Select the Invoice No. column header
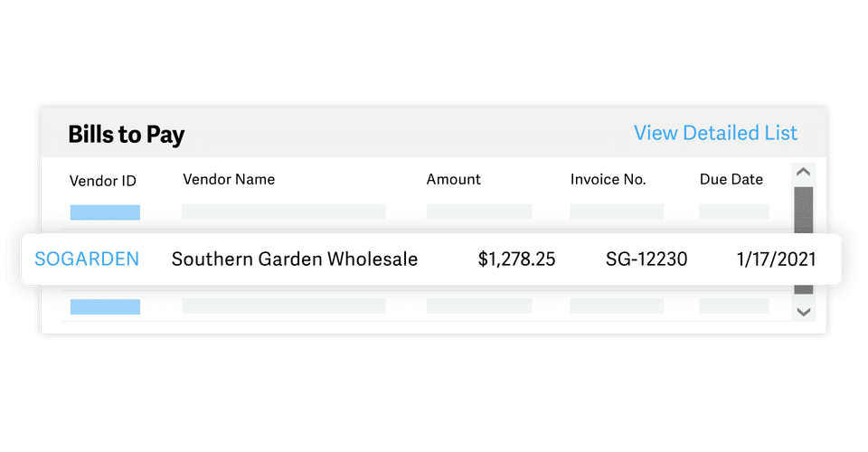The width and height of the screenshot is (868, 452). (x=608, y=179)
